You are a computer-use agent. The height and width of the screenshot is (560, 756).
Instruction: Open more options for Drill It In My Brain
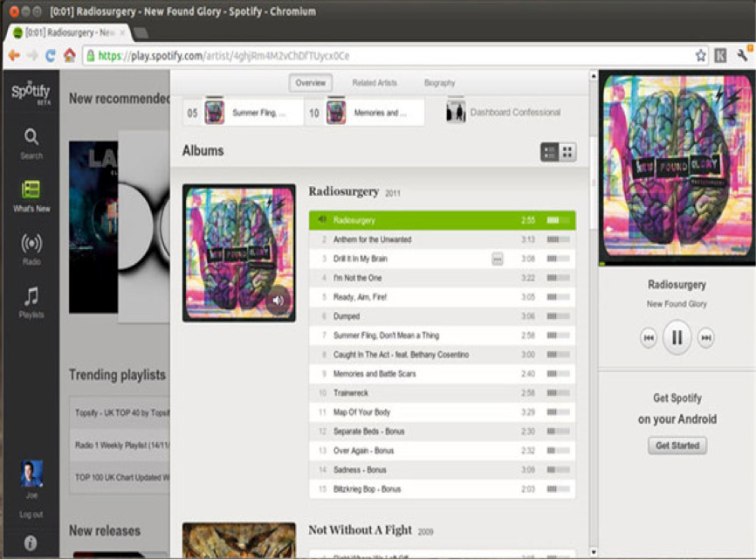coord(497,259)
